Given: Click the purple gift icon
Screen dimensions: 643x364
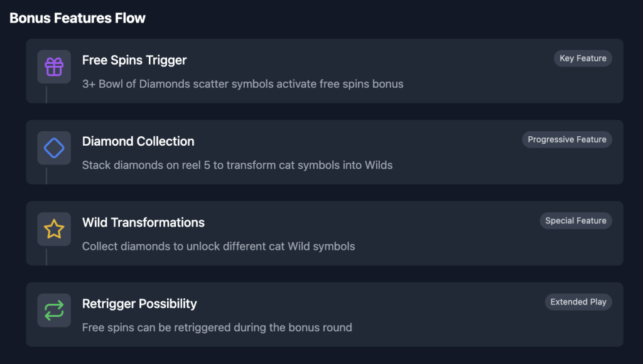Looking at the screenshot, I should (54, 67).
